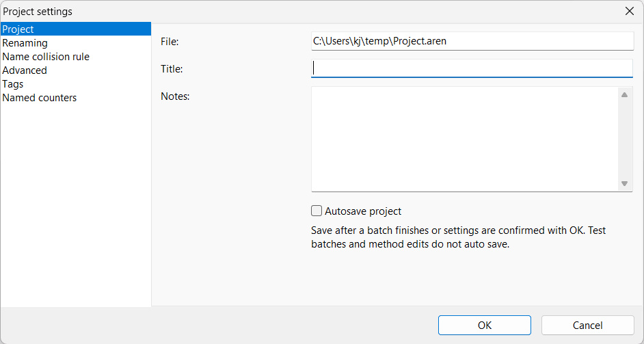Image resolution: width=644 pixels, height=344 pixels.
Task: Switch to the Advanced settings page
Action: 76,70
